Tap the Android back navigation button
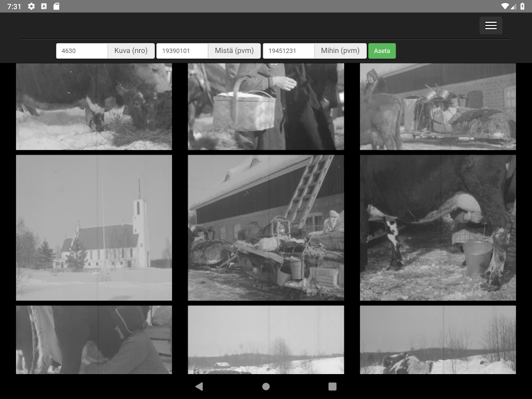This screenshot has width=532, height=399. coord(199,387)
